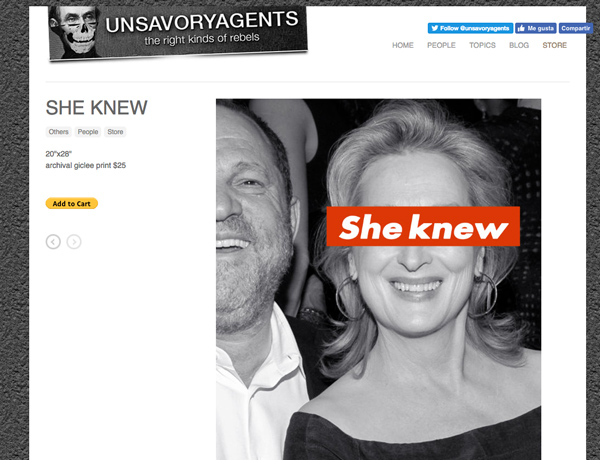Click the Store category tag
This screenshot has height=460, width=600.
click(115, 132)
